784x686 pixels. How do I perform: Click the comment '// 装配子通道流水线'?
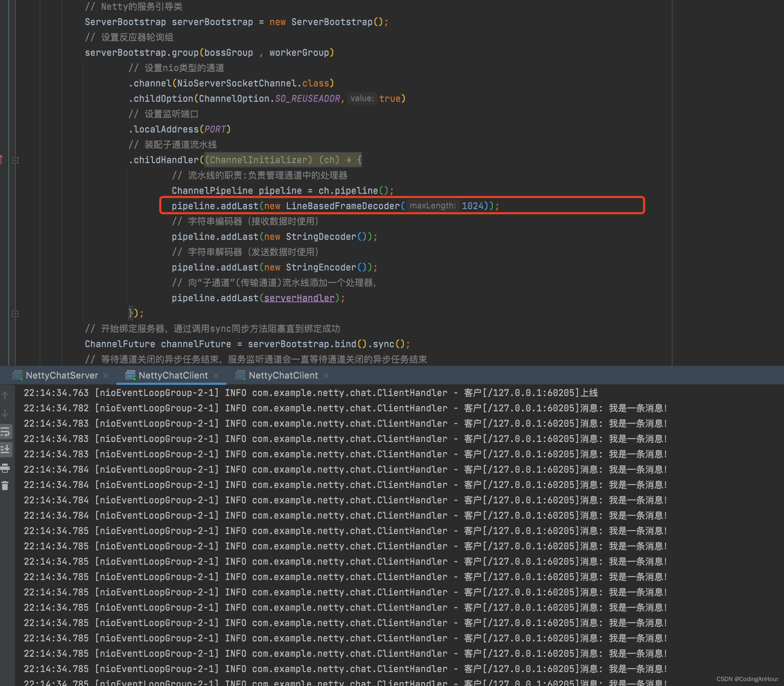click(x=172, y=144)
